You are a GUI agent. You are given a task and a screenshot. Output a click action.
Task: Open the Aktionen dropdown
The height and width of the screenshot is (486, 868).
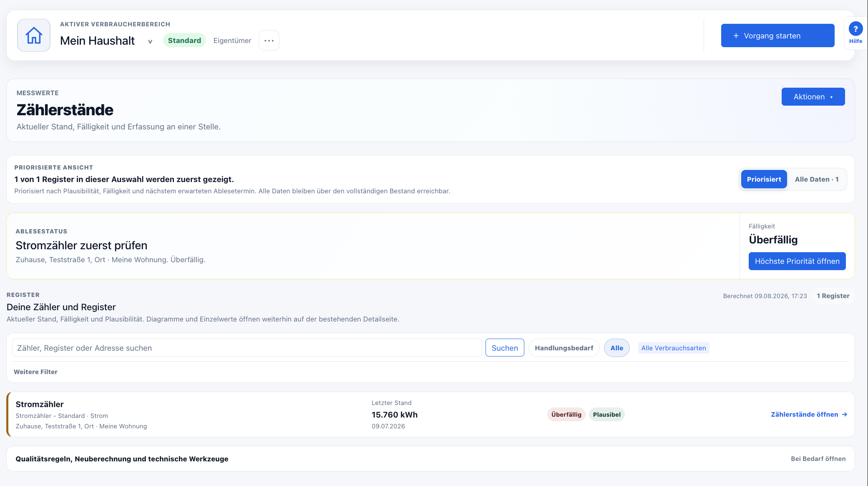813,97
